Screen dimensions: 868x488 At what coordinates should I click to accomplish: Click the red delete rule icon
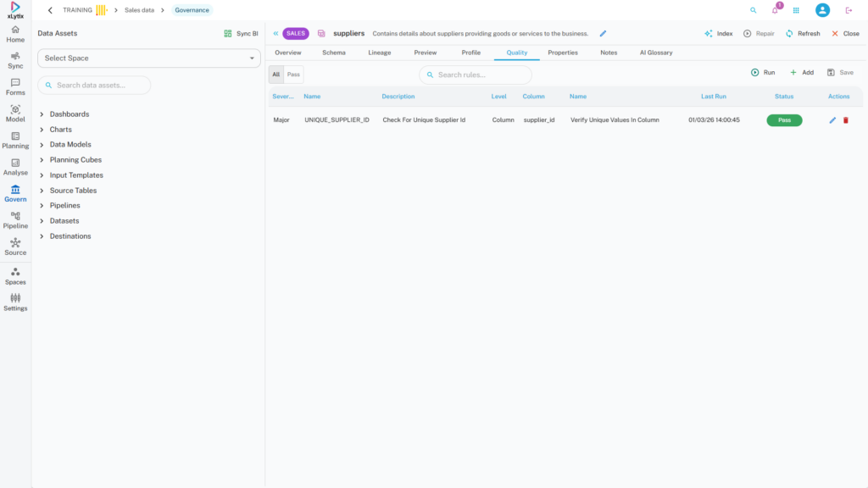(x=845, y=120)
